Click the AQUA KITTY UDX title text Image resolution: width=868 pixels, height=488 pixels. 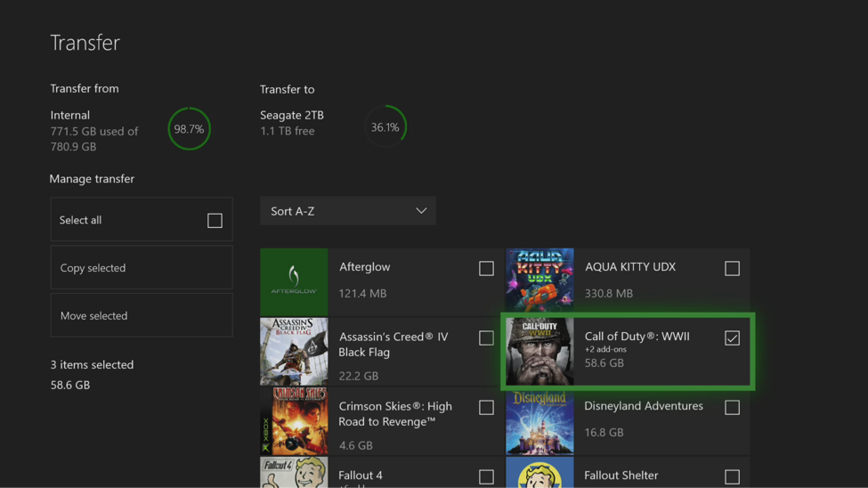click(630, 267)
